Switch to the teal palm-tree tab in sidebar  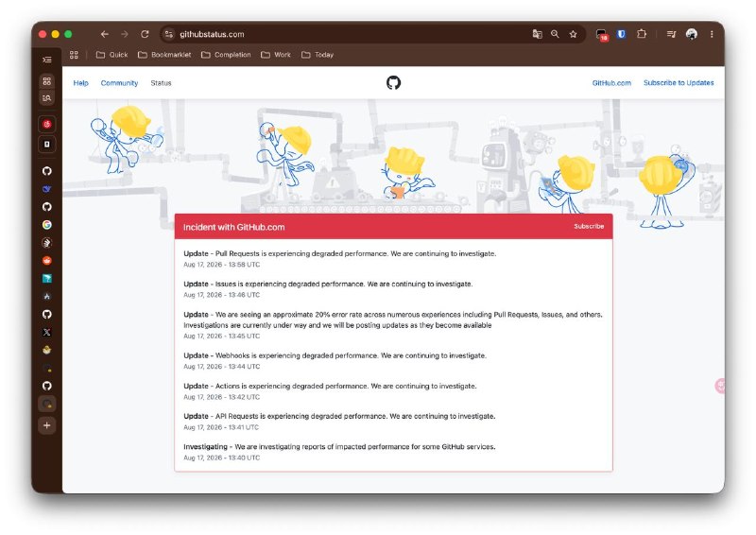[x=46, y=278]
